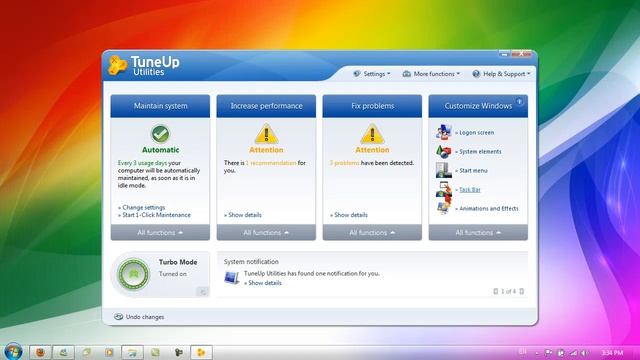This screenshot has height=360, width=640.
Task: Click the System elements icon
Action: coord(443,151)
